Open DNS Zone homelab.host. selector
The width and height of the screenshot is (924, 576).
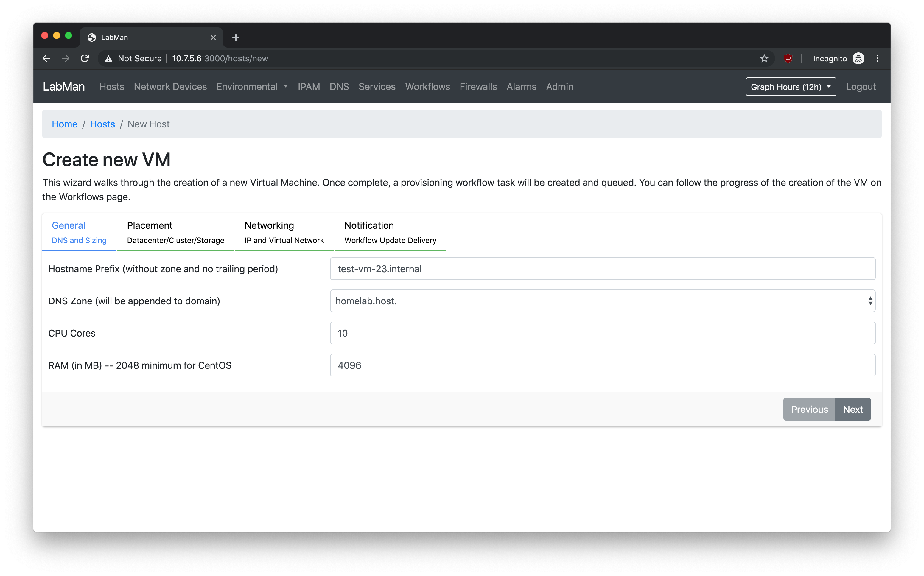click(x=602, y=301)
